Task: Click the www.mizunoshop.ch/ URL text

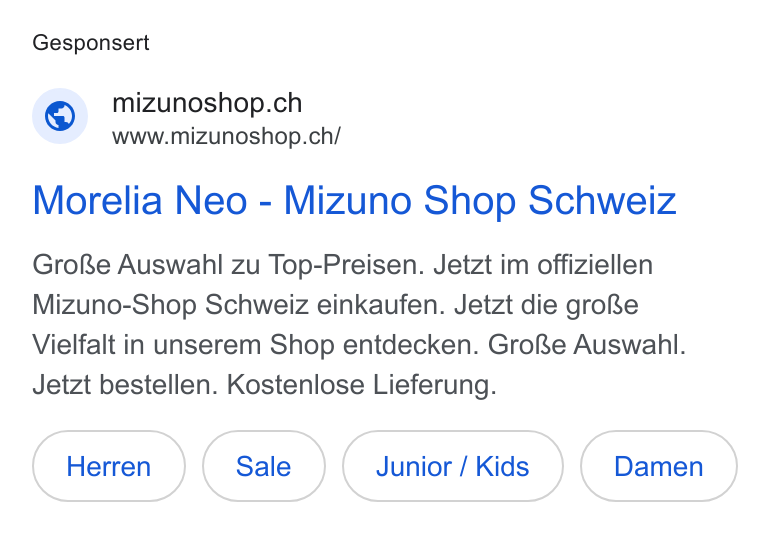Action: click(226, 136)
